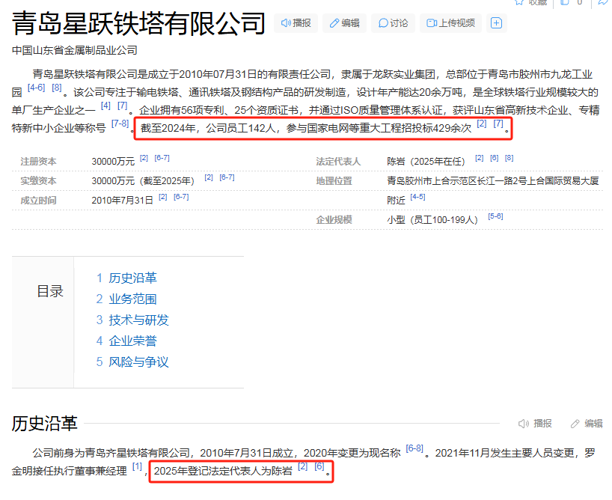Open reference [6] after 法定代表人为陈岩 in history
The image size is (612, 500).
click(319, 466)
